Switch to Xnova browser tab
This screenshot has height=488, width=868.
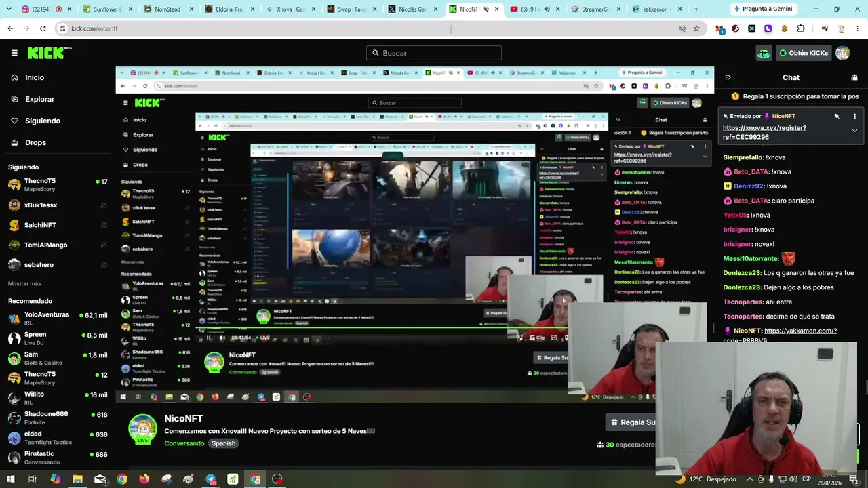pyautogui.click(x=290, y=9)
